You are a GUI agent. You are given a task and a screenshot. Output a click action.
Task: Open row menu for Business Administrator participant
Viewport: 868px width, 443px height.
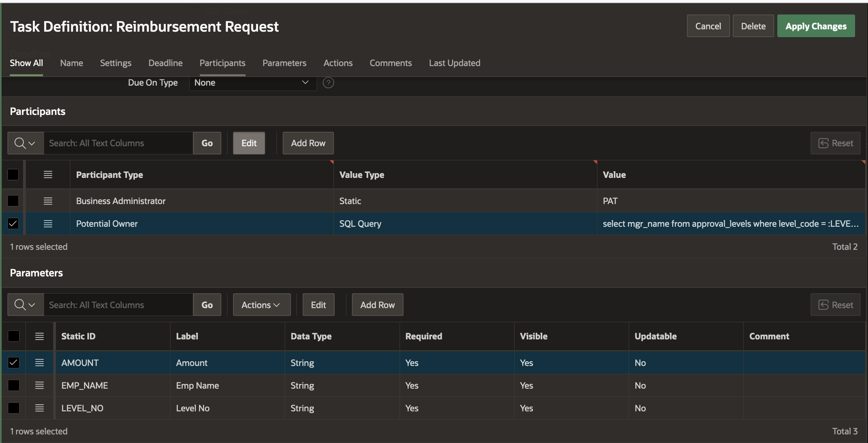(48, 201)
